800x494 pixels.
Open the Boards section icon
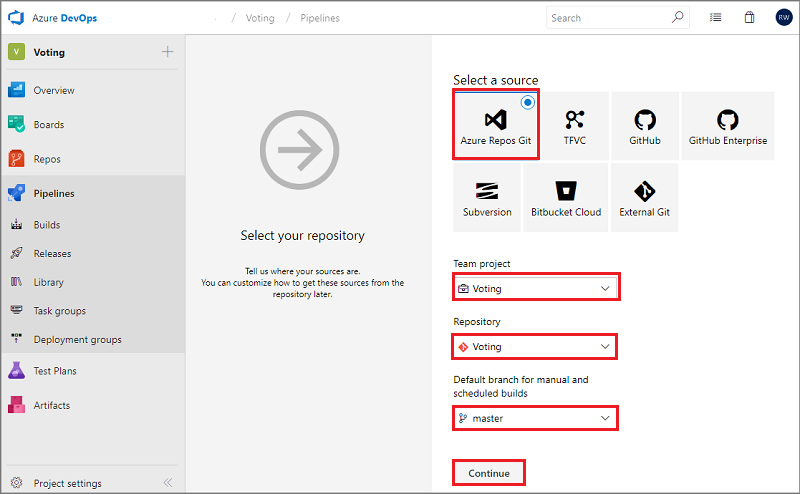(16, 124)
